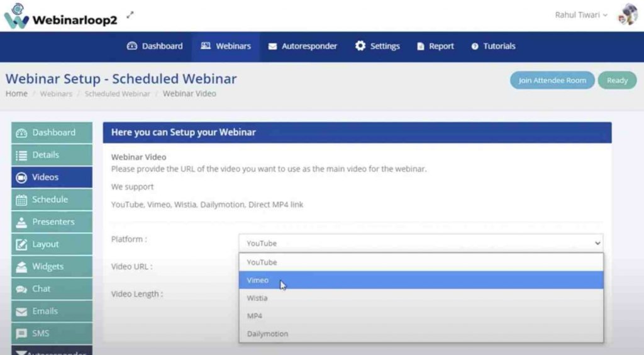Open sidebar Videos section

click(52, 177)
